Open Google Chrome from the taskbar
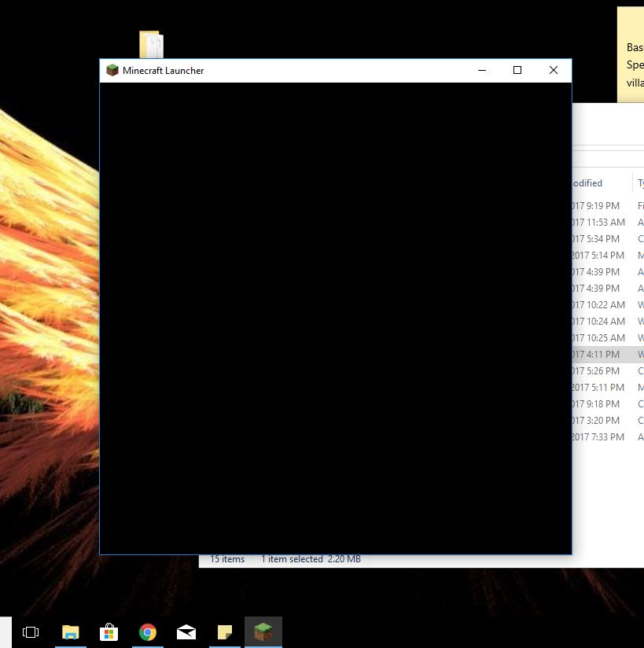This screenshot has width=644, height=648. tap(147, 632)
